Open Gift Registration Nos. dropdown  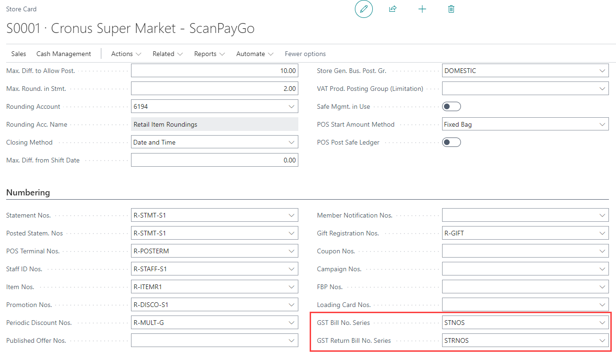pyautogui.click(x=602, y=233)
